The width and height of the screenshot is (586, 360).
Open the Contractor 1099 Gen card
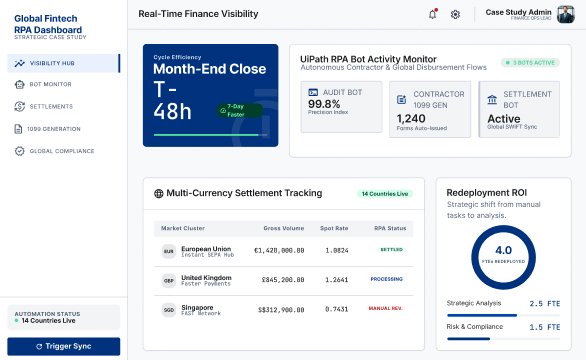[430, 110]
